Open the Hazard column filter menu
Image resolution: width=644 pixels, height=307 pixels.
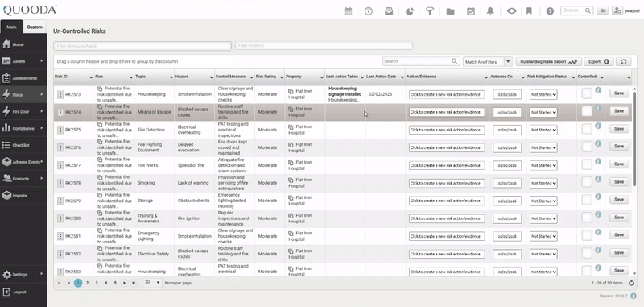[x=211, y=77]
